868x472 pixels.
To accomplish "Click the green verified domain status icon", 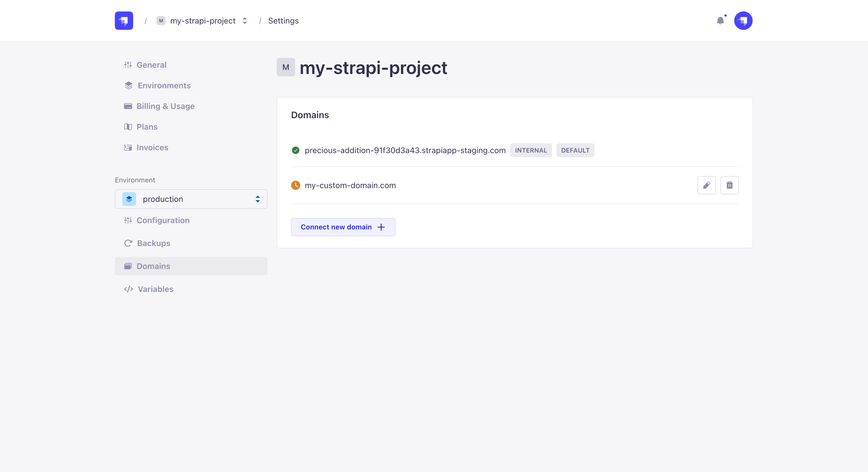I will point(296,151).
